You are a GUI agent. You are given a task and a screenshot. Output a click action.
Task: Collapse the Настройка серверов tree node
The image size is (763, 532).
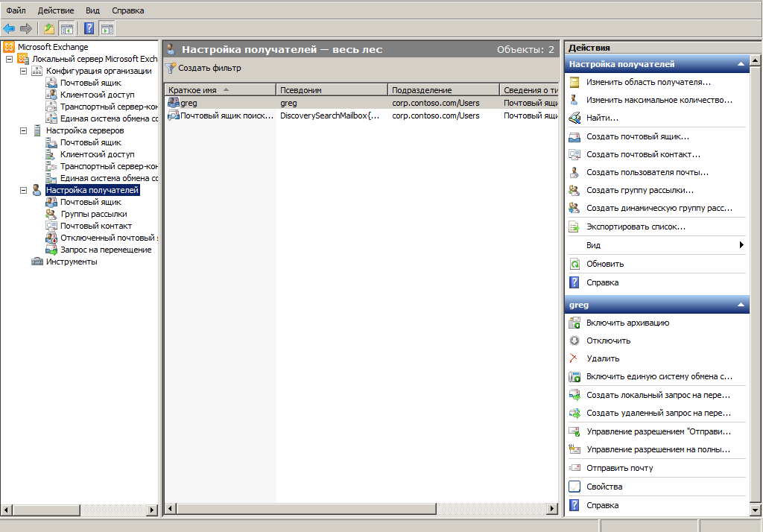coord(23,130)
